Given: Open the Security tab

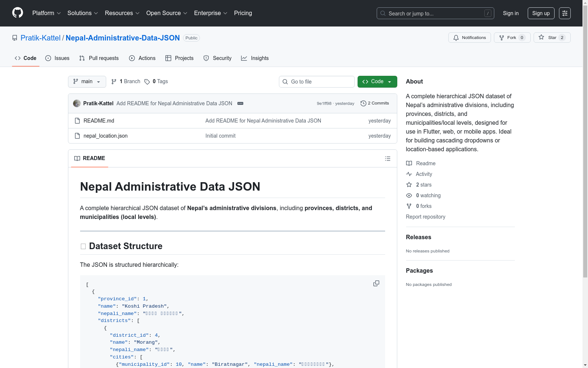Looking at the screenshot, I should click(218, 58).
